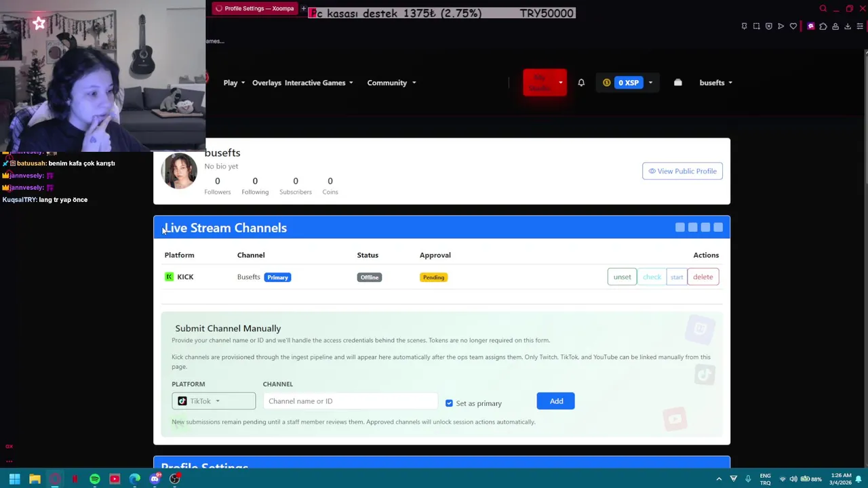Click the Coins count label

click(330, 192)
